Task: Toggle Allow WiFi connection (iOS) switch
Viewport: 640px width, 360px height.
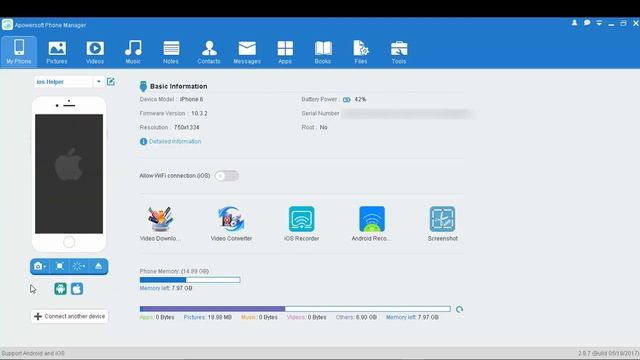Action: coord(227,176)
